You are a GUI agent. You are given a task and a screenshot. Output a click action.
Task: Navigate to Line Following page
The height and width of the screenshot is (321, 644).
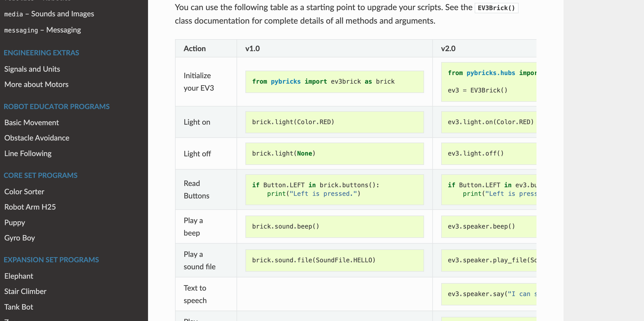click(x=28, y=153)
